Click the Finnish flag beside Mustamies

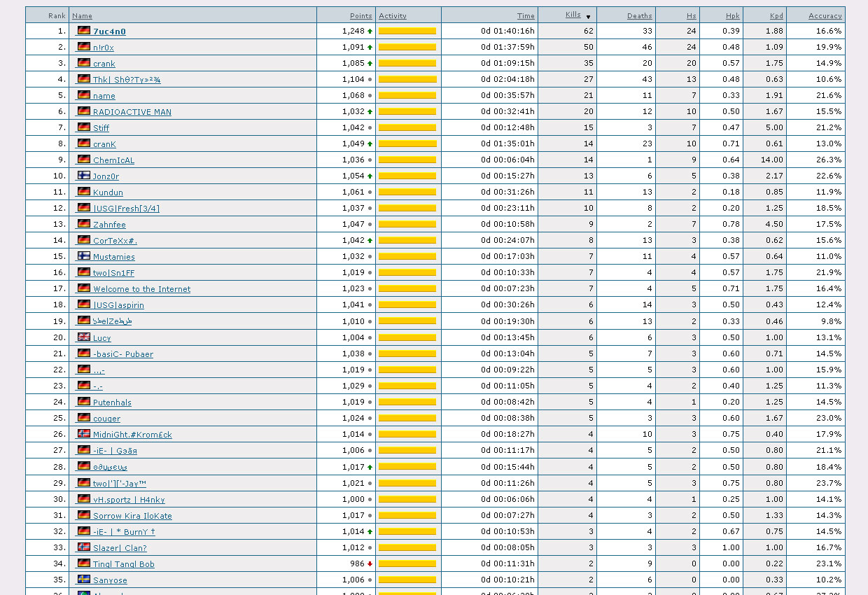84,256
